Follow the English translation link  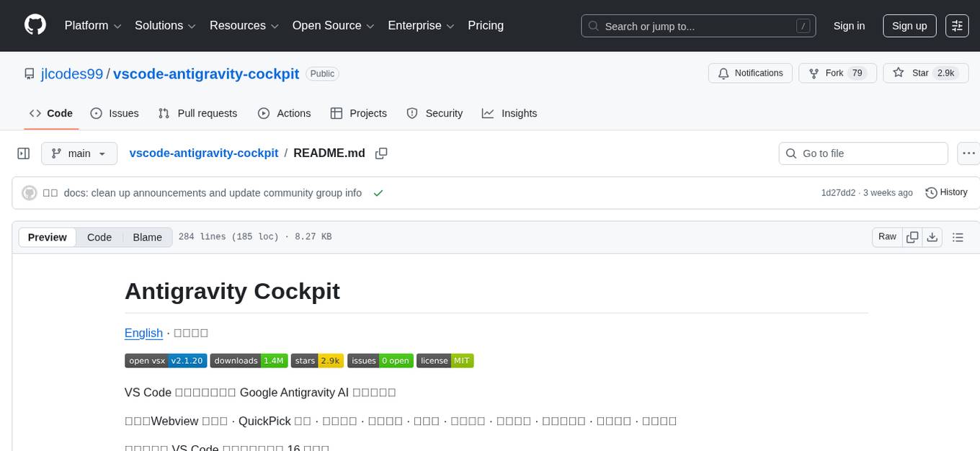pyautogui.click(x=143, y=333)
